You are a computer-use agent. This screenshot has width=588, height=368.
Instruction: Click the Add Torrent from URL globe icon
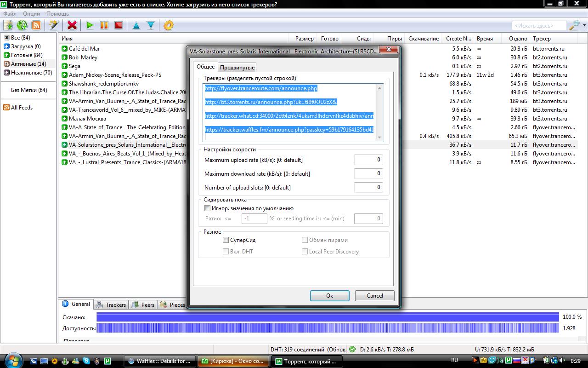pyautogui.click(x=22, y=26)
